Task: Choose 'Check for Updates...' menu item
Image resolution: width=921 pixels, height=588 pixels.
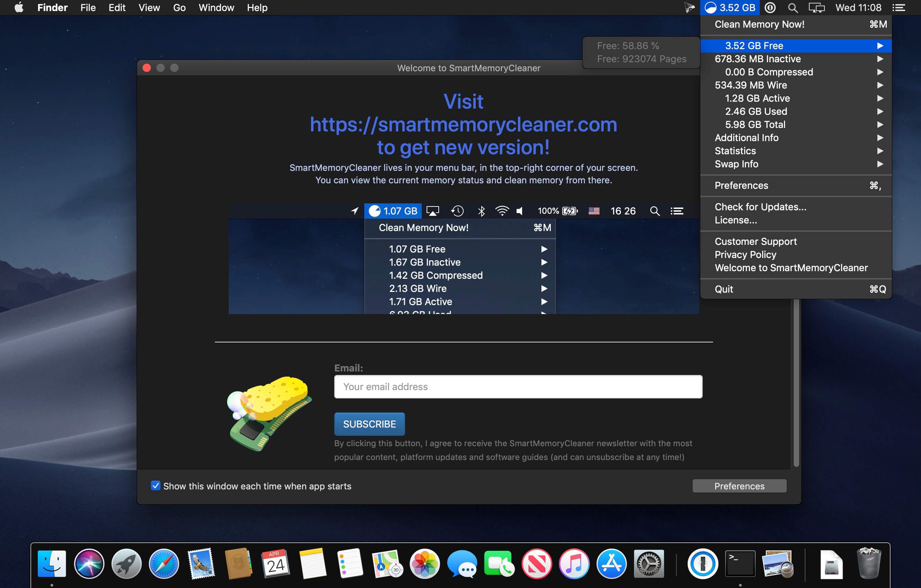Action: tap(796, 207)
